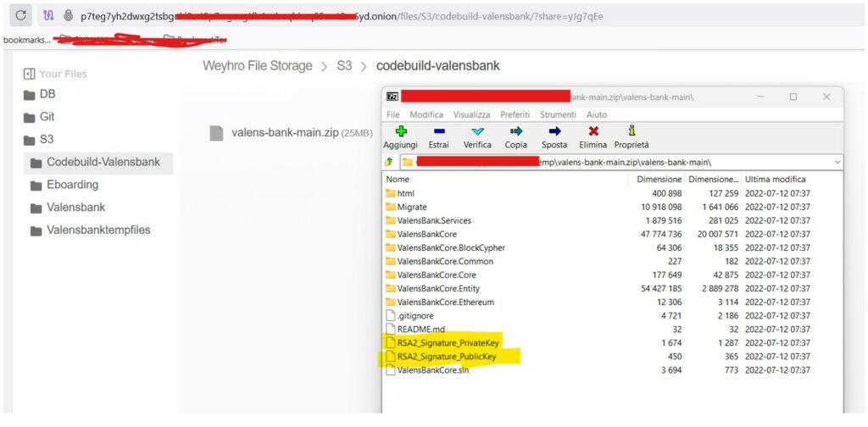Click the Estrai extract icon
868x427 pixels.
439,131
